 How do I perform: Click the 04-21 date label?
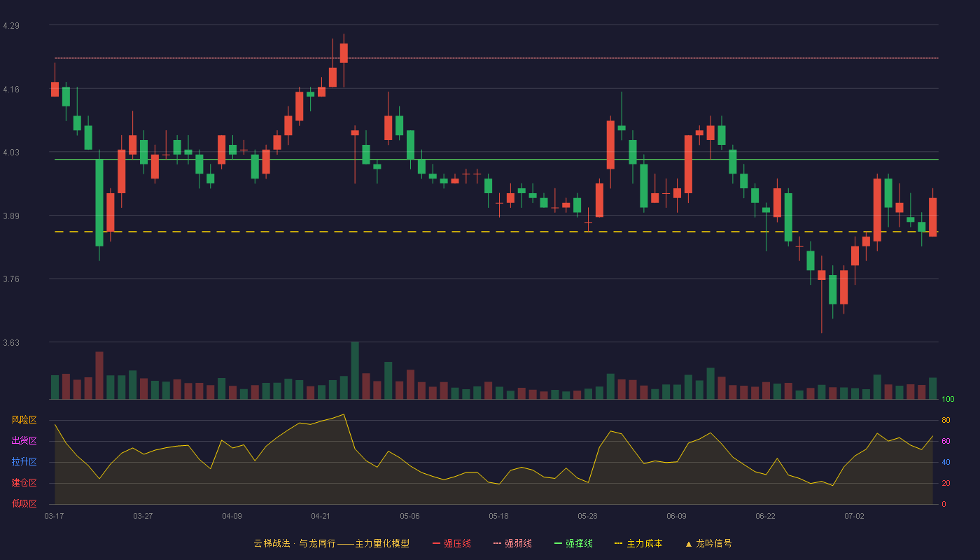click(x=321, y=516)
